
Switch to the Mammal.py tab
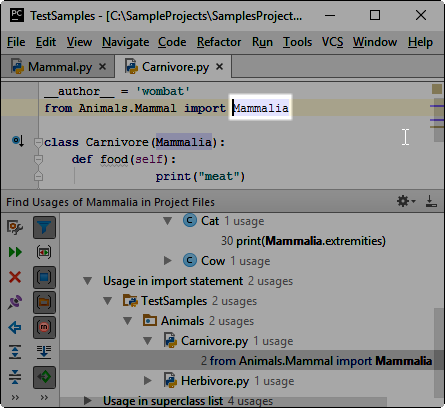tap(59, 67)
